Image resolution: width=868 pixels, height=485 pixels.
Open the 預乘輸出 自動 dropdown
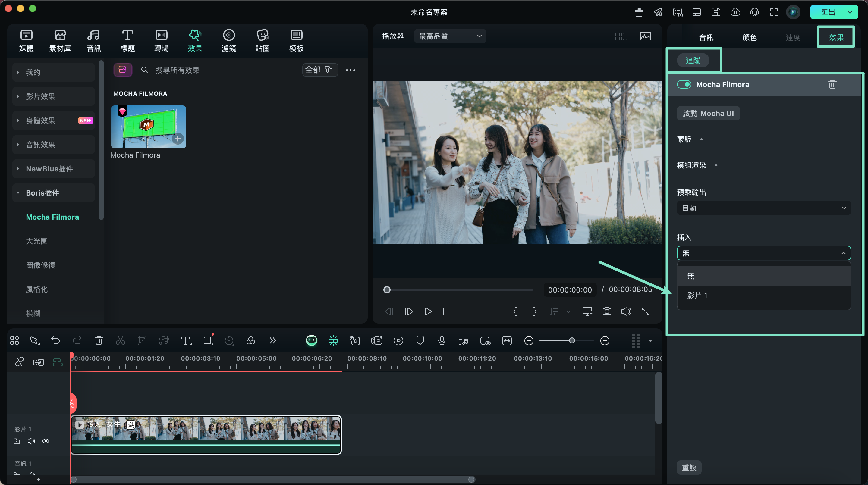763,208
